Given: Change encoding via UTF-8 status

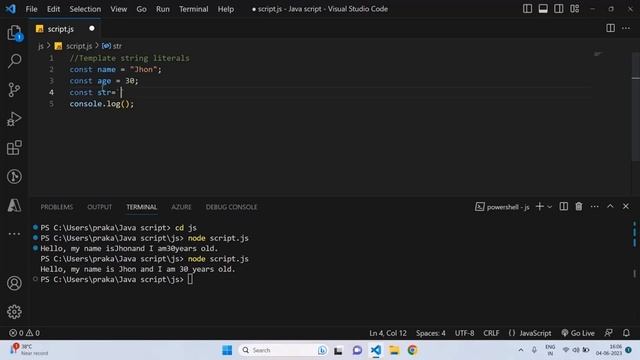Looking at the screenshot, I should [464, 333].
